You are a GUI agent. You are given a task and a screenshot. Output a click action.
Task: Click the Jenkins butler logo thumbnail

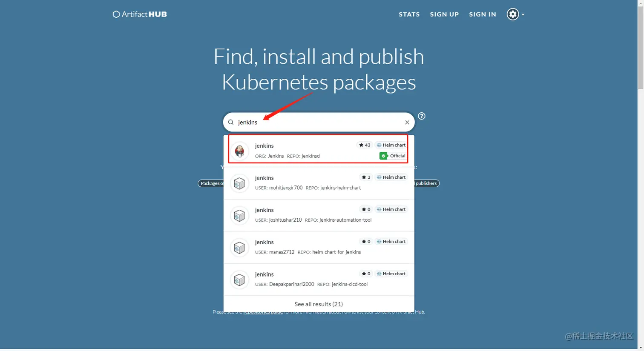tap(239, 151)
